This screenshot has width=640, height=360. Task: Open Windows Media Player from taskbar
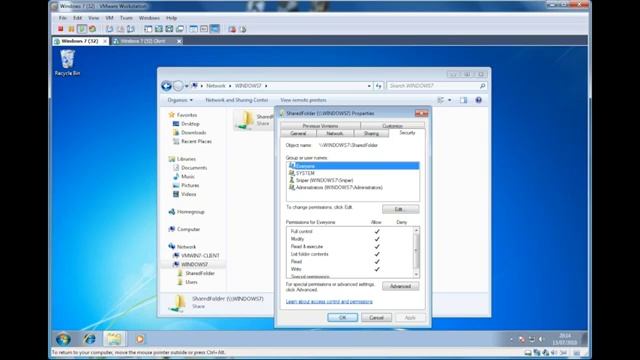coord(140,339)
